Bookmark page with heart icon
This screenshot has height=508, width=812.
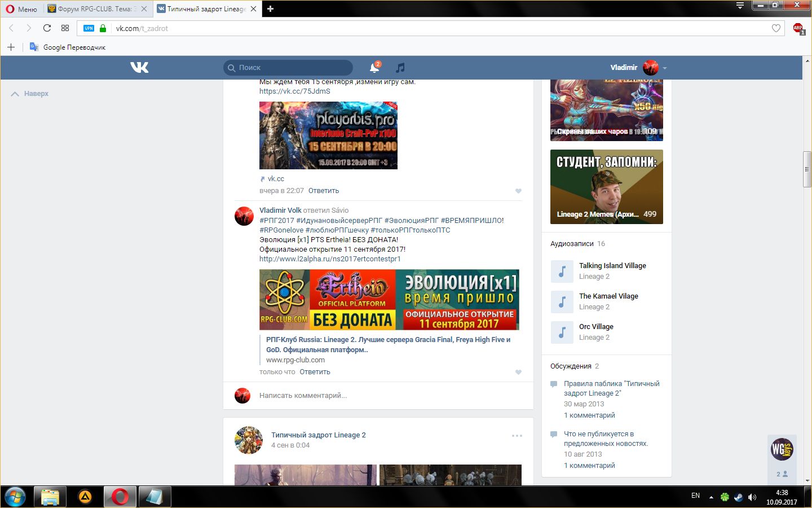(776, 28)
